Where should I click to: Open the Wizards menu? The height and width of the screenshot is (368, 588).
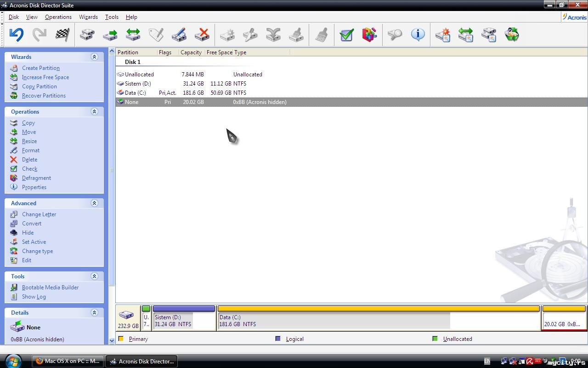(88, 17)
